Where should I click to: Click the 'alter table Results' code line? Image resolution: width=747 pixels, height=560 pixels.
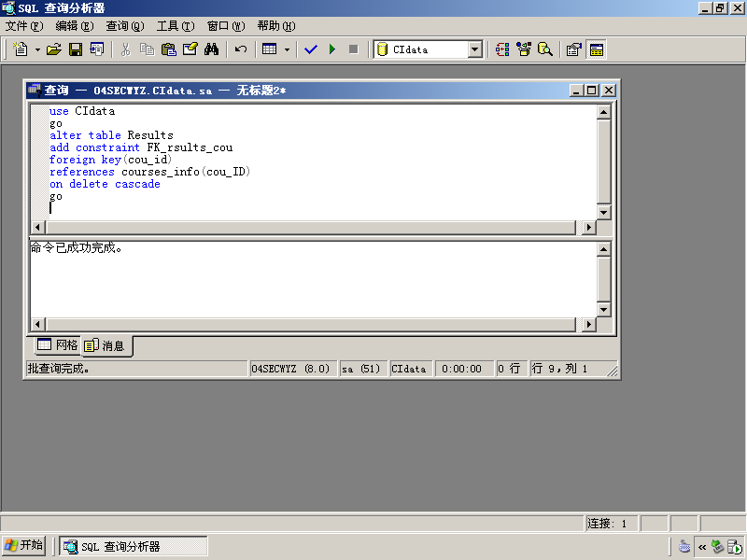tap(111, 135)
